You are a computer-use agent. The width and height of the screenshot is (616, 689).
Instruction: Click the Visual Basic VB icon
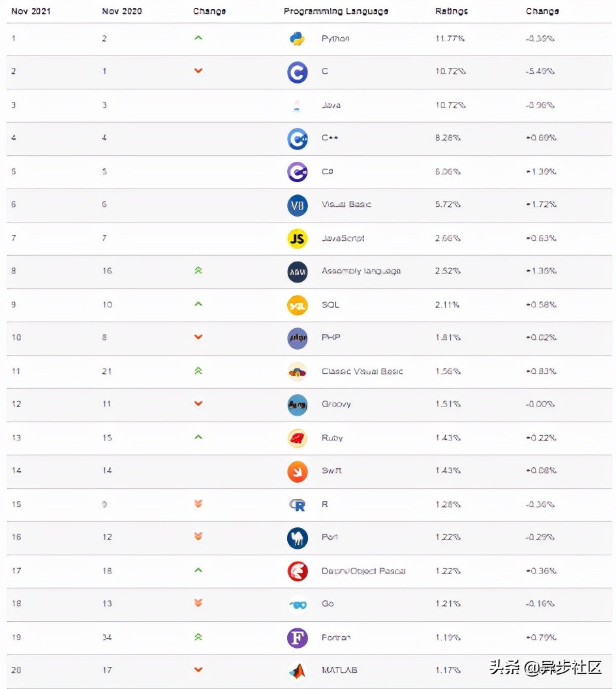tap(298, 206)
